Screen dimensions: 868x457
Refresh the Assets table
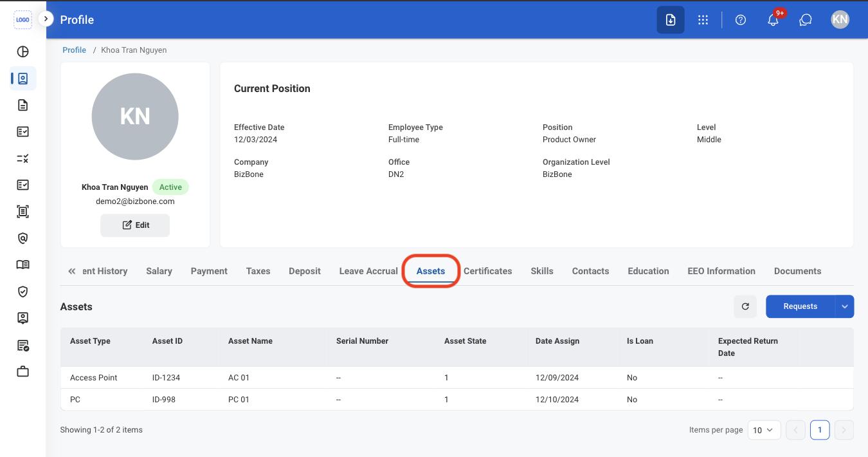(x=745, y=306)
